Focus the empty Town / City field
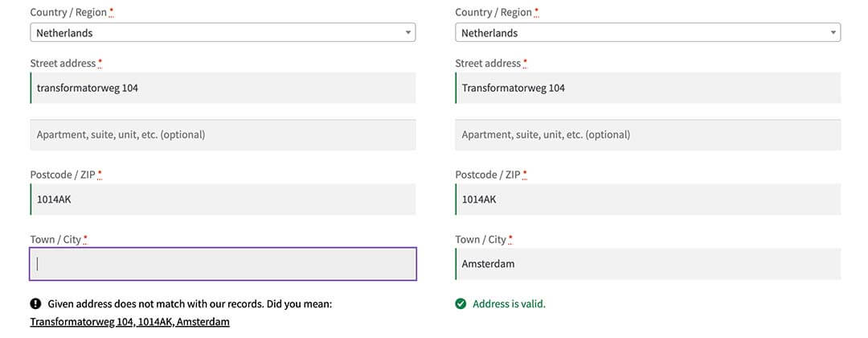 pyautogui.click(x=223, y=264)
